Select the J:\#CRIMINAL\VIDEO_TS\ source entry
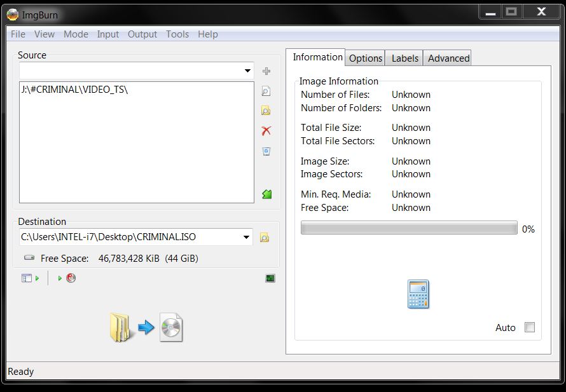The height and width of the screenshot is (392, 566). 74,90
